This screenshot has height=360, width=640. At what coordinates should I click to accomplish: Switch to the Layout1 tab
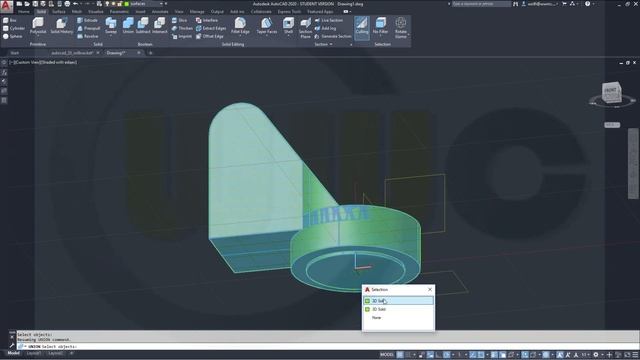tap(34, 353)
